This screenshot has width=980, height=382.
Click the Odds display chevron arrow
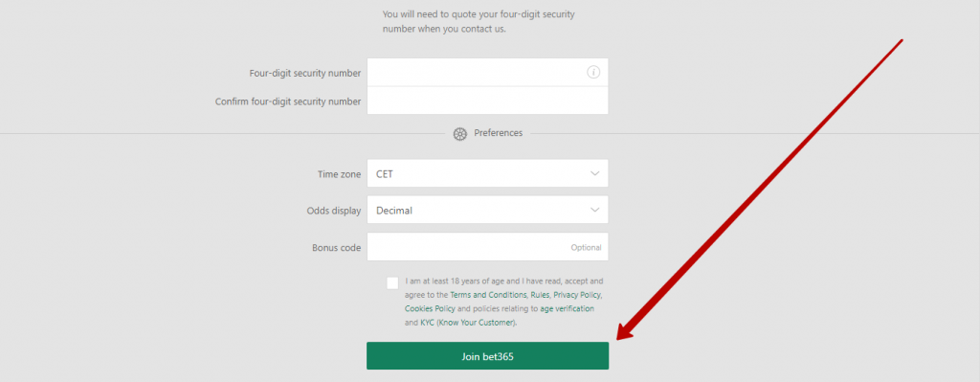[x=595, y=211]
